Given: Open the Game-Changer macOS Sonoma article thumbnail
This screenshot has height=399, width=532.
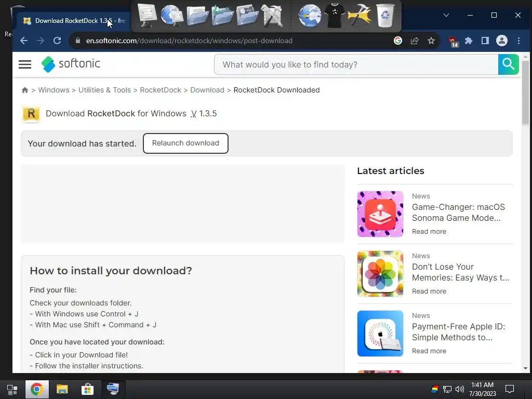Looking at the screenshot, I should [380, 214].
